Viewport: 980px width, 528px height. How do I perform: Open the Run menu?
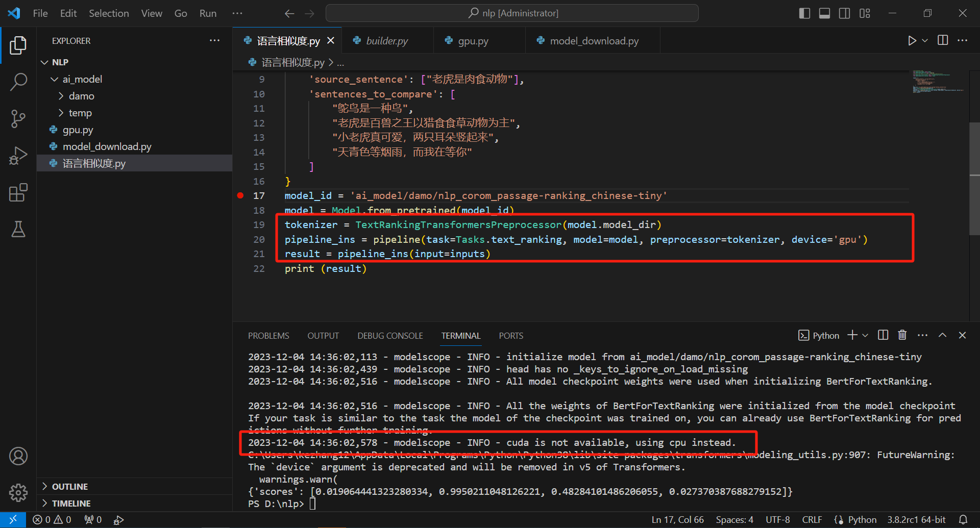(208, 13)
